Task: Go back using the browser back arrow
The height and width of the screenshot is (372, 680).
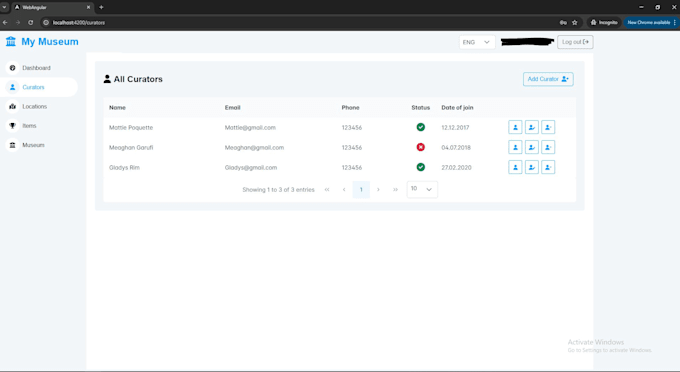Action: (5, 23)
